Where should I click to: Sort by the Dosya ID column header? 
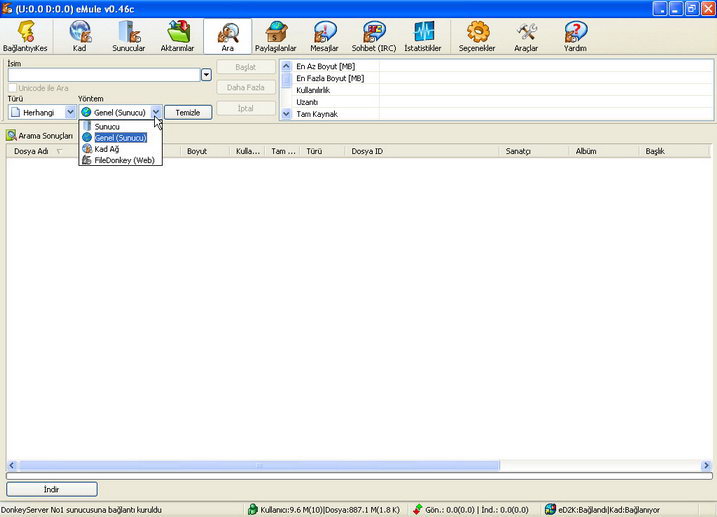tap(422, 151)
